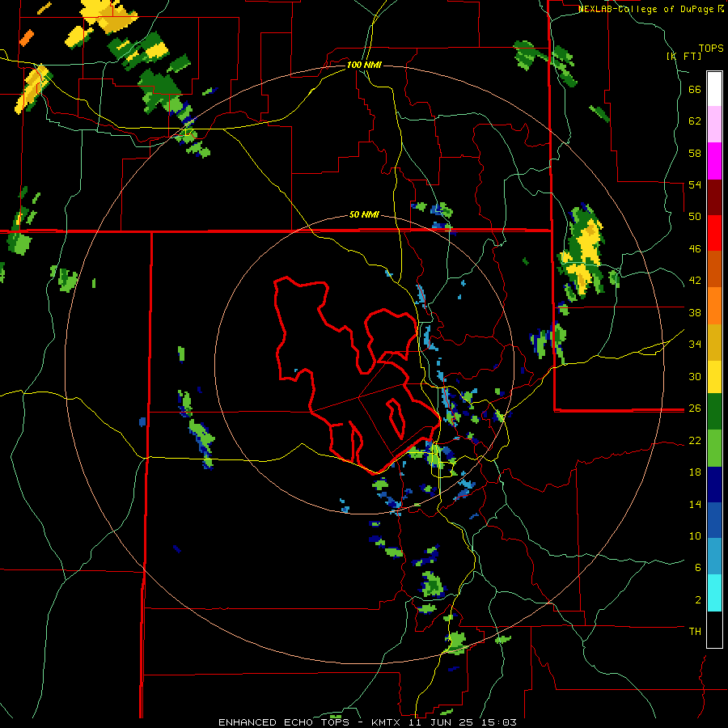Click the 50 NMI range ring label
The width and height of the screenshot is (728, 728).
tap(363, 214)
